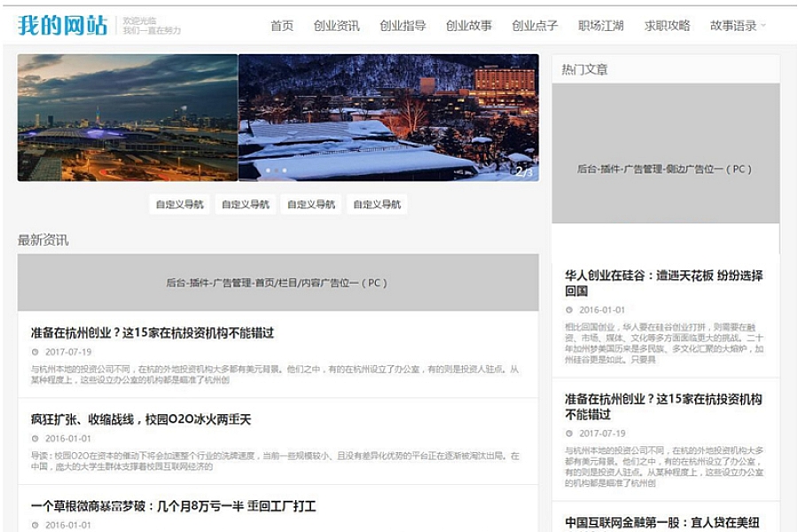
Task: Click the sidebar 侧边广告位一 ad banner
Action: click(x=665, y=168)
